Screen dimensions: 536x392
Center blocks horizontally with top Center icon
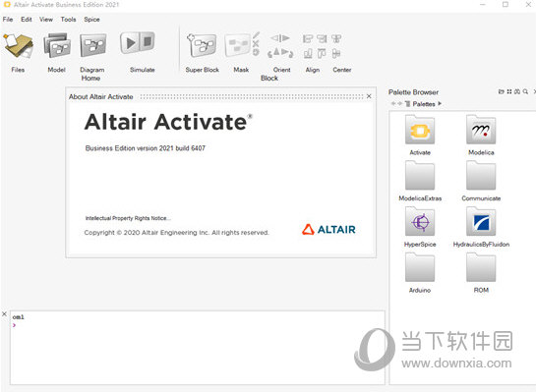[336, 38]
